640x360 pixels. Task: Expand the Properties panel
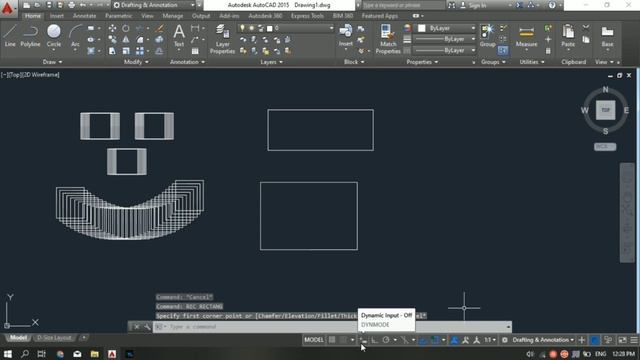(x=422, y=62)
